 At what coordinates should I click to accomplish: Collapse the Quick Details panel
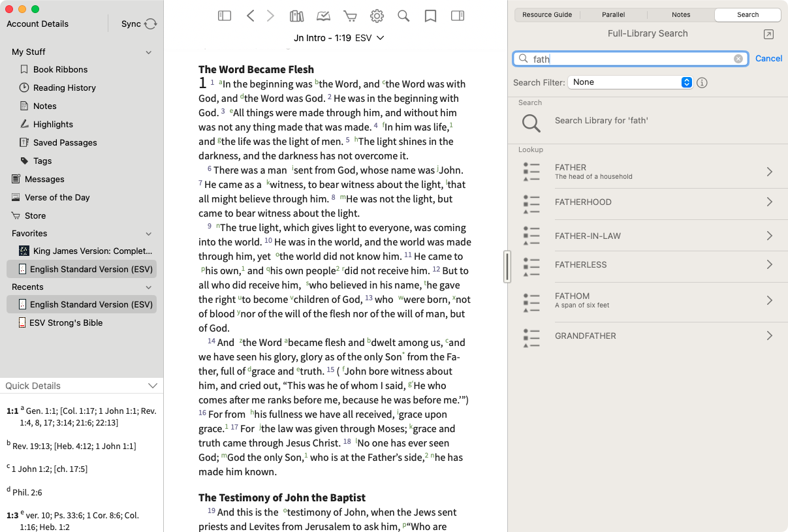[x=153, y=386]
